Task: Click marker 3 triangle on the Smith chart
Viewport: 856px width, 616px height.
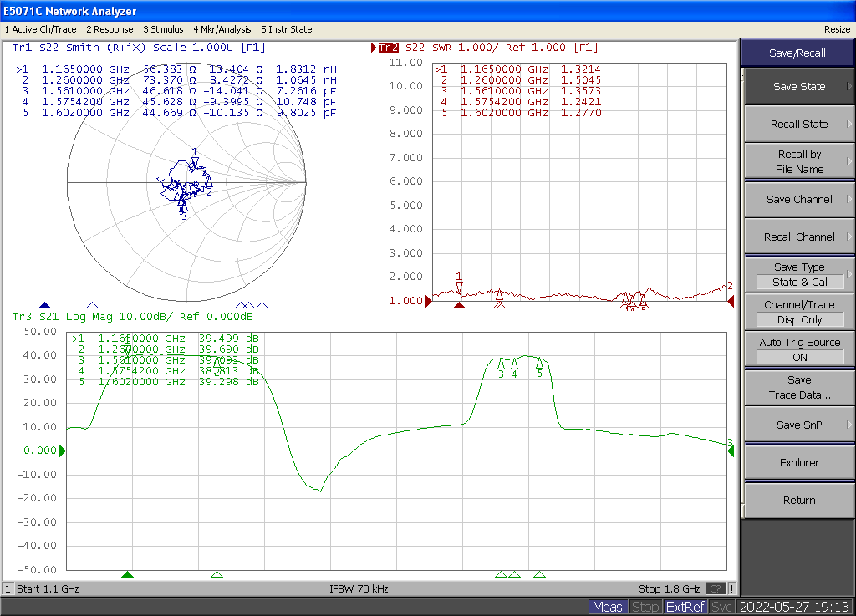Action: point(183,207)
